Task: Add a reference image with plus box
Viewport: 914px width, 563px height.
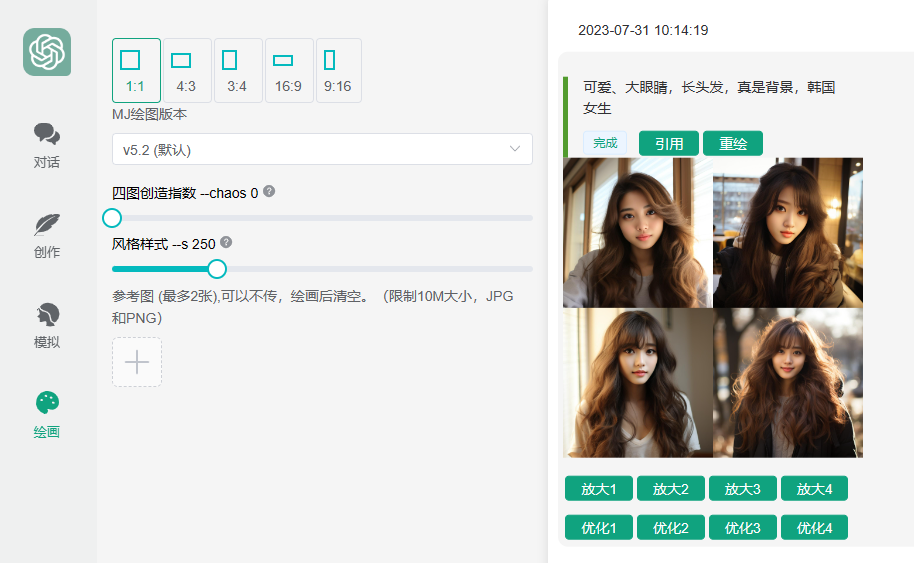Action: click(x=137, y=362)
